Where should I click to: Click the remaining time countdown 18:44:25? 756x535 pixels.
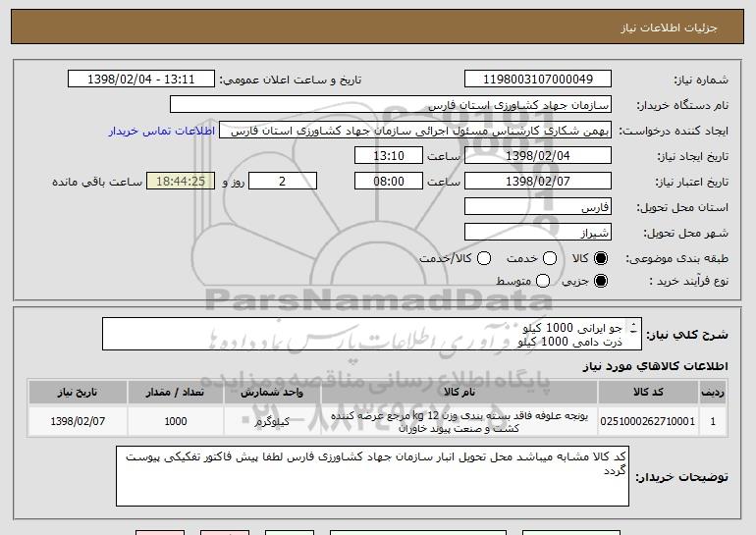point(181,182)
